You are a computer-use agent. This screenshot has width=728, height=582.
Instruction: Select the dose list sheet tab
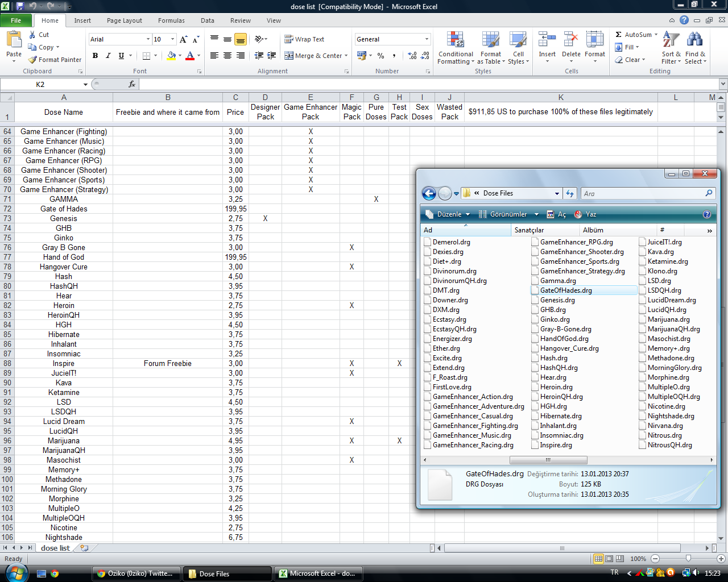[55, 548]
